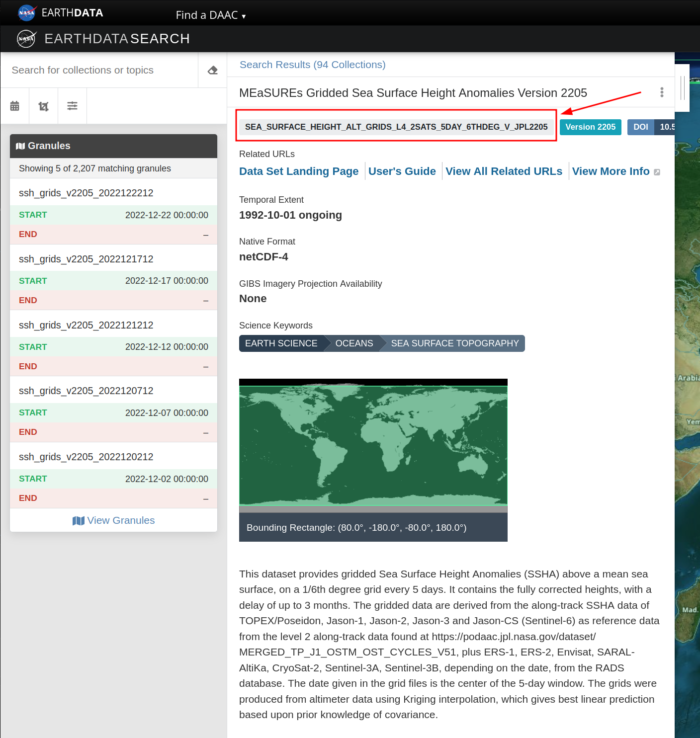Click the View More Info external icon
Screen dimensions: 700x738
coord(657,172)
